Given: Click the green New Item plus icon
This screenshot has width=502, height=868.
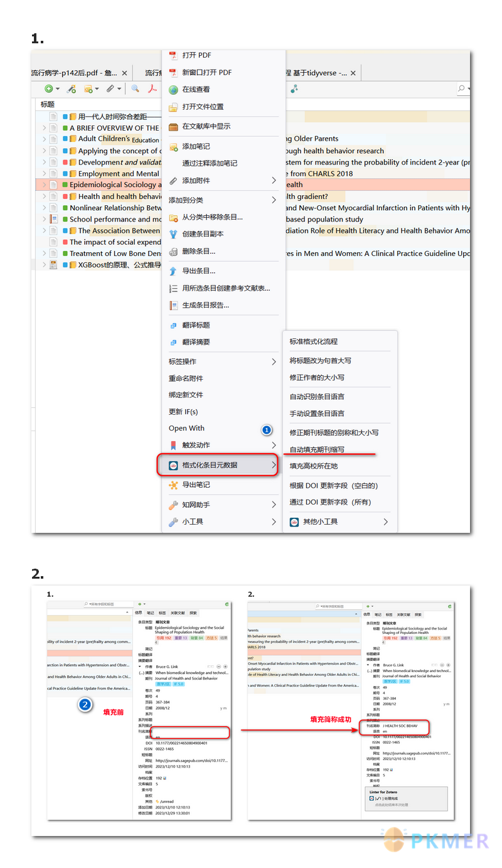Looking at the screenshot, I should point(48,89).
